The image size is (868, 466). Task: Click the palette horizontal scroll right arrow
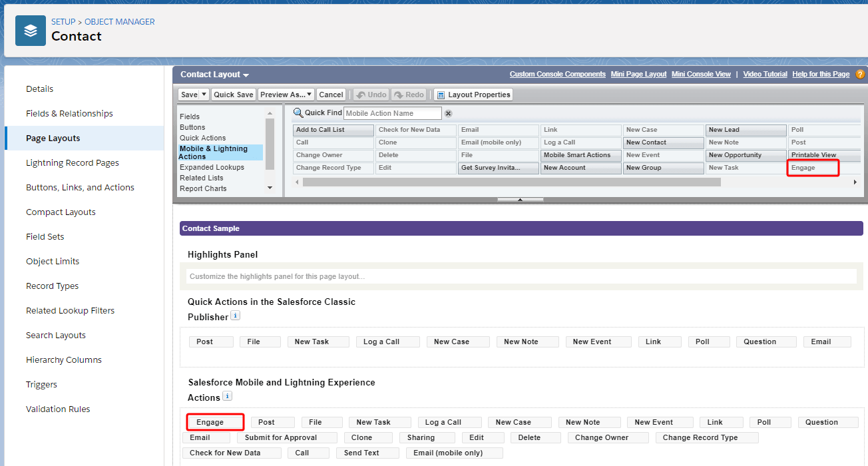(x=855, y=182)
